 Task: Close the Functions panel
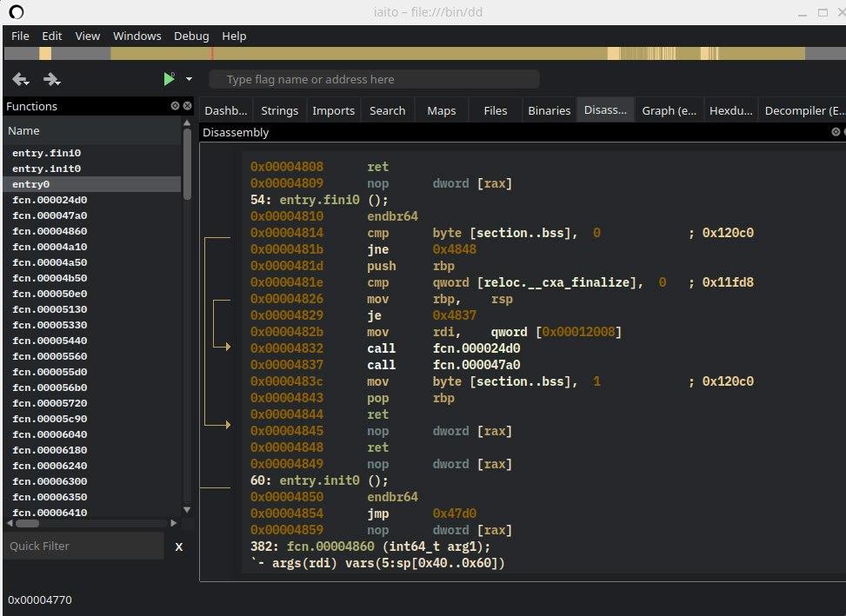click(x=187, y=106)
